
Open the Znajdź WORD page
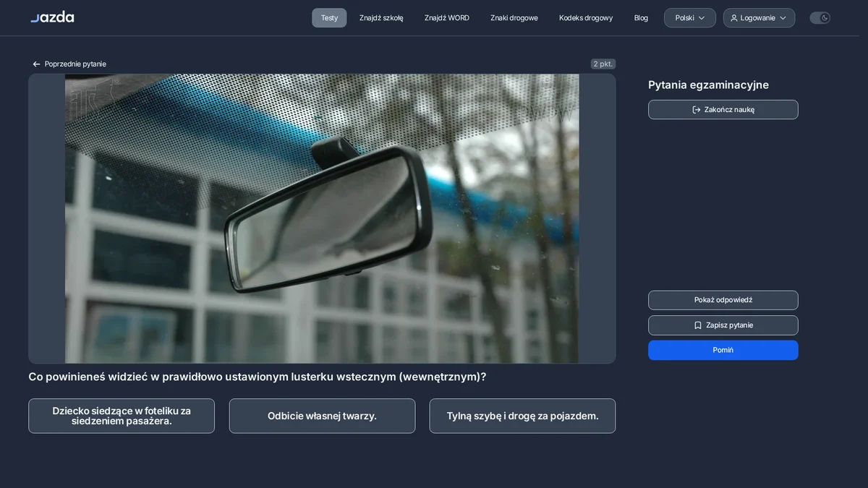click(x=447, y=18)
